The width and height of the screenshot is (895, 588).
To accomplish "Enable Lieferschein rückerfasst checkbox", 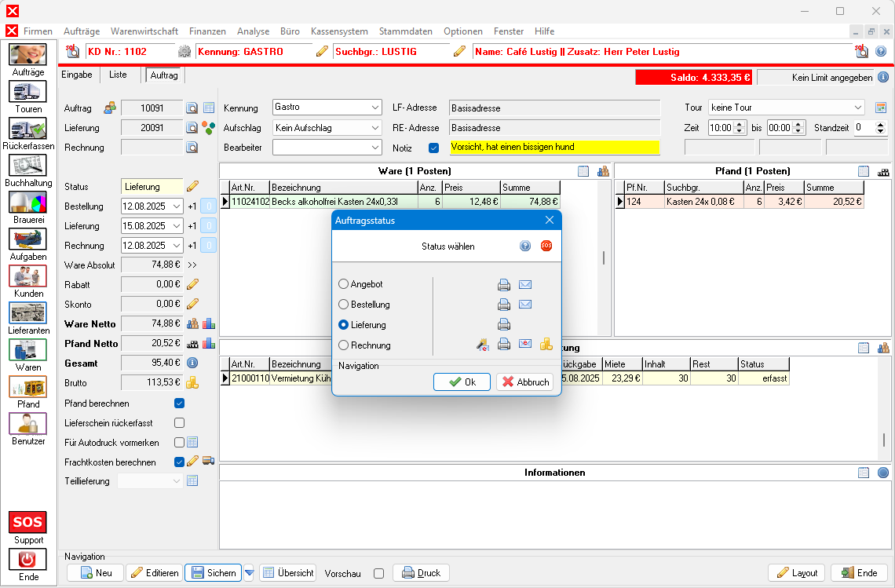I will (x=179, y=423).
